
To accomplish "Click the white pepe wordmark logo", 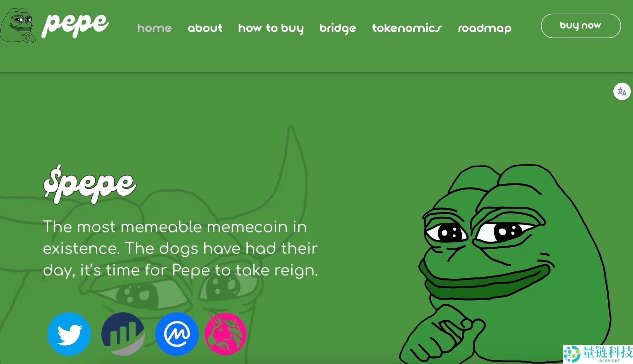I will click(x=75, y=25).
